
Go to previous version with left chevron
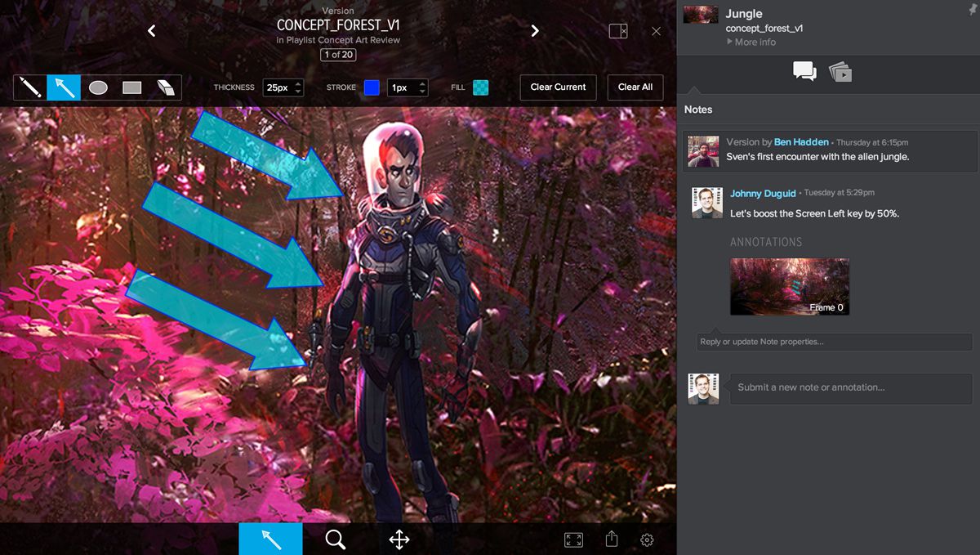151,31
